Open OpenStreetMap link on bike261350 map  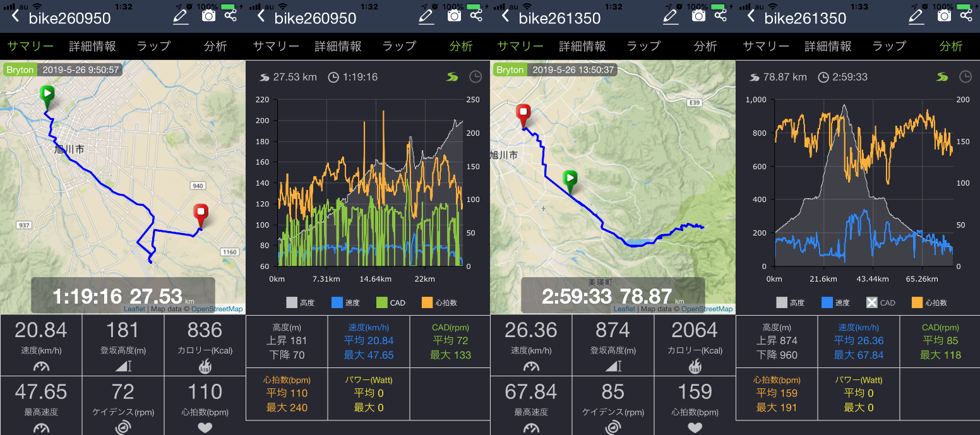707,309
